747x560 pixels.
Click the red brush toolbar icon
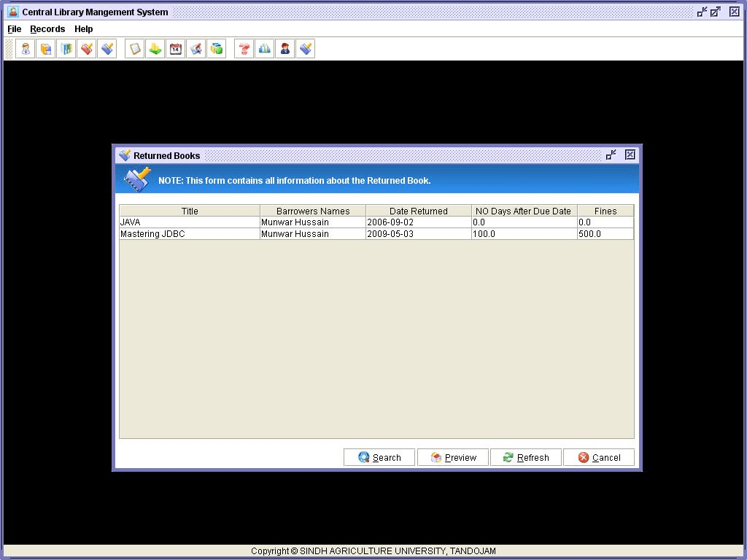(x=87, y=49)
